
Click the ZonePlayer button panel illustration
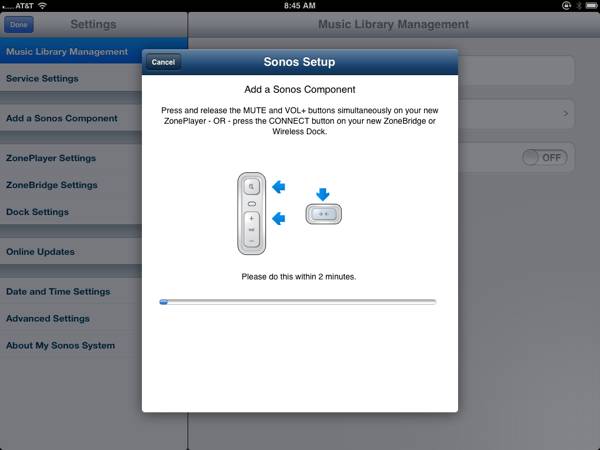[x=251, y=213]
